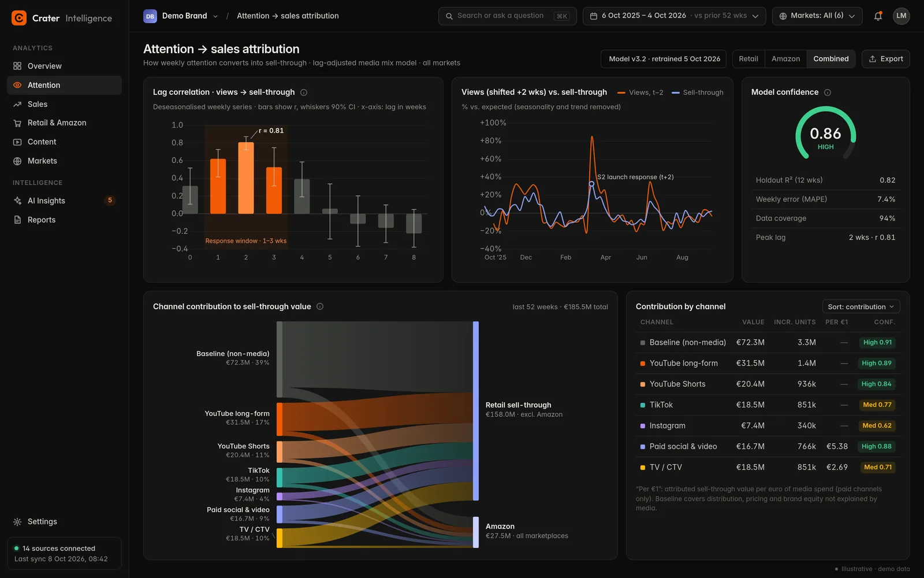
Task: Click the info icon next to Lag correlation title
Action: coord(304,92)
